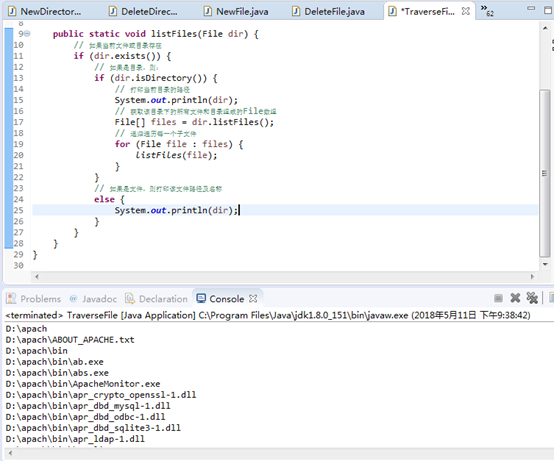Close the Console view tab

pos(253,299)
